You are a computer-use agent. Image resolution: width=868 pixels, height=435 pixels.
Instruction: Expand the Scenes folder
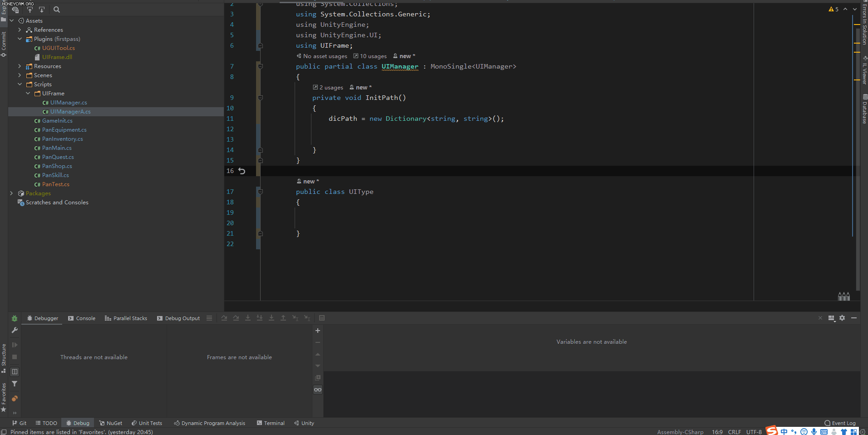click(x=20, y=75)
